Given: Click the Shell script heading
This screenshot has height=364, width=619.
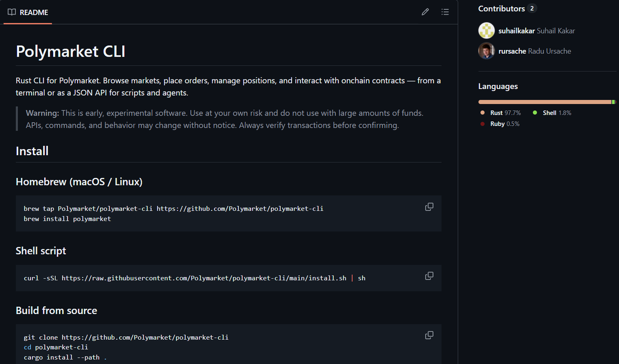Looking at the screenshot, I should (x=41, y=251).
